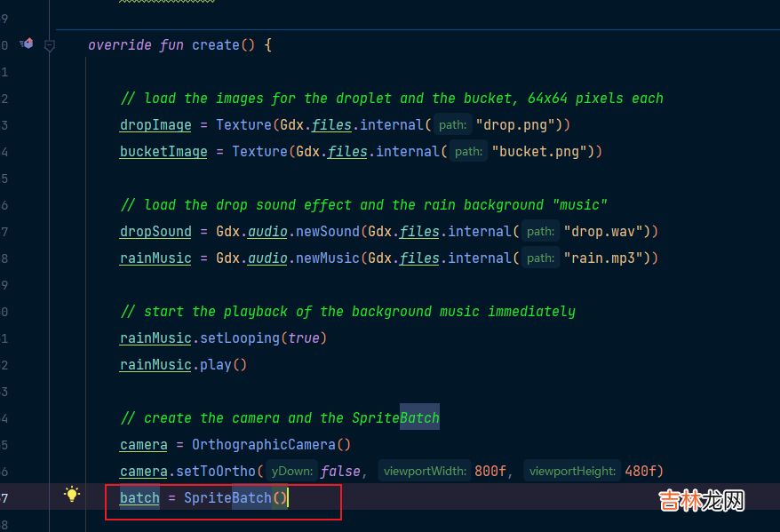Collapse the create() function fold marker
780x532 pixels.
click(x=50, y=45)
